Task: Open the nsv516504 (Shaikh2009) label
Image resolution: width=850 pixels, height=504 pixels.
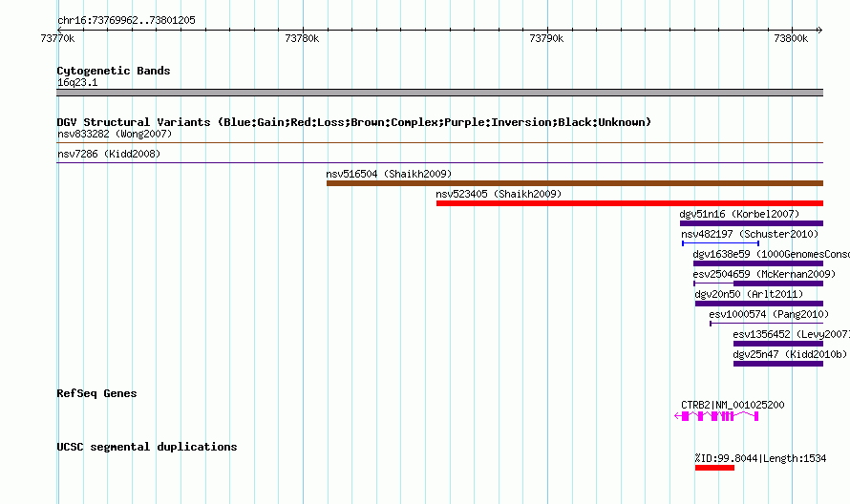Action: [389, 174]
